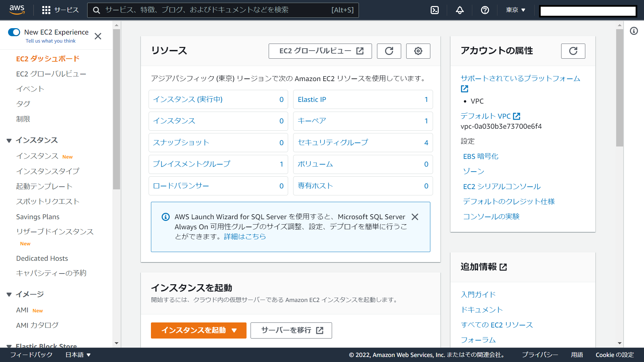Collapse the インスタンス sidebar section
Image resolution: width=644 pixels, height=362 pixels.
pyautogui.click(x=9, y=140)
